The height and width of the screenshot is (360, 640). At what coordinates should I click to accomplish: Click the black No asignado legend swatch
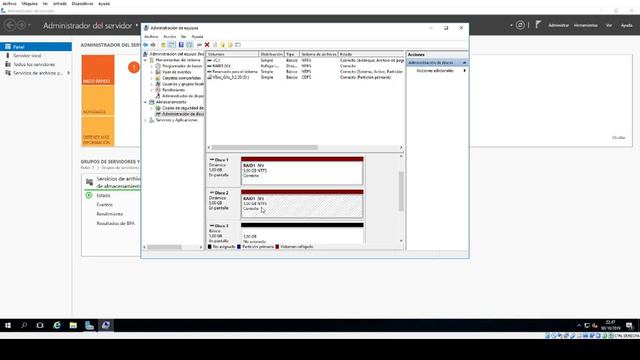pos(210,247)
